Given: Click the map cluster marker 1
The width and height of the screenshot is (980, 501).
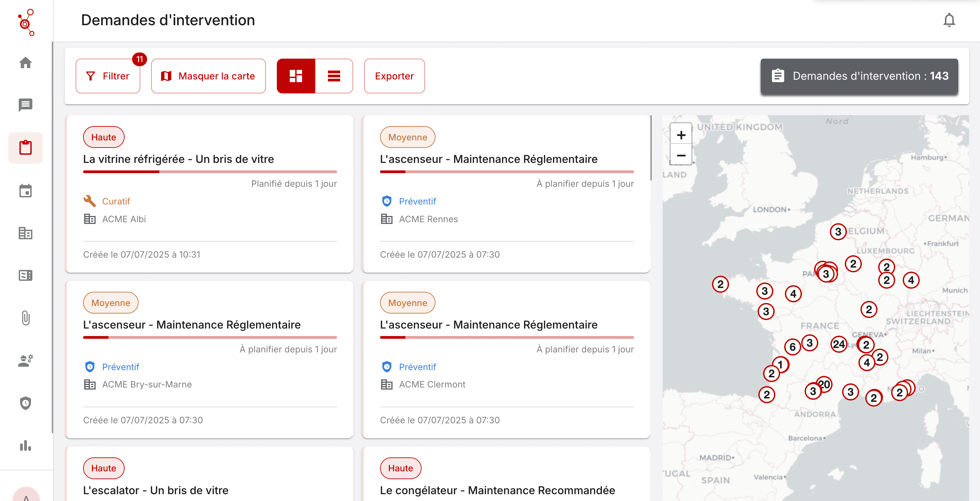Looking at the screenshot, I should [x=781, y=364].
